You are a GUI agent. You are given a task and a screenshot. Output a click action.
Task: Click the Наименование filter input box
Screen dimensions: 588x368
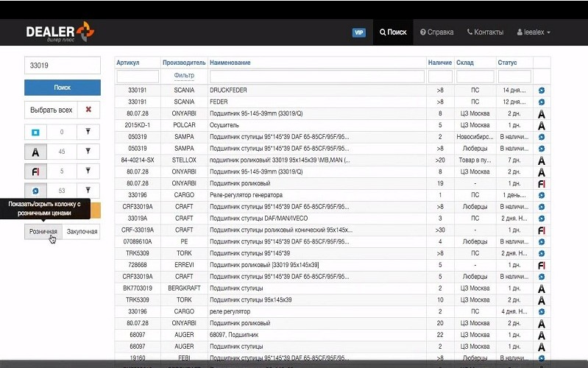click(317, 77)
